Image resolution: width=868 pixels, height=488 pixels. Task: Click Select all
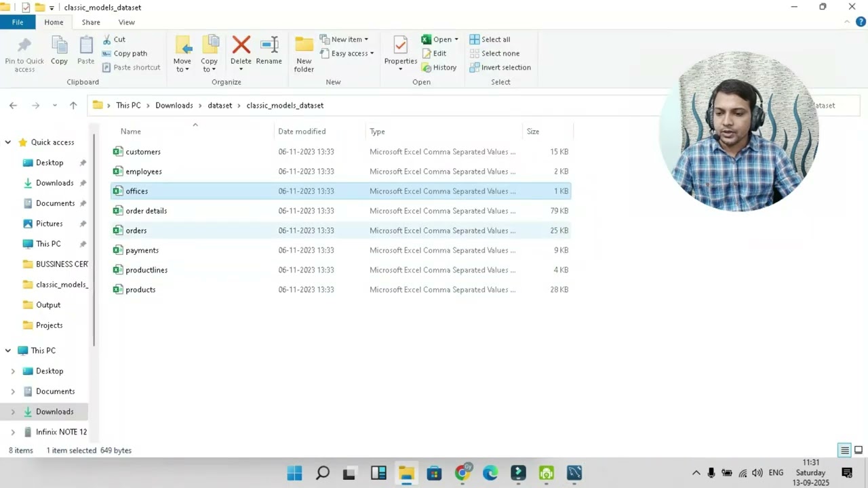(x=490, y=39)
